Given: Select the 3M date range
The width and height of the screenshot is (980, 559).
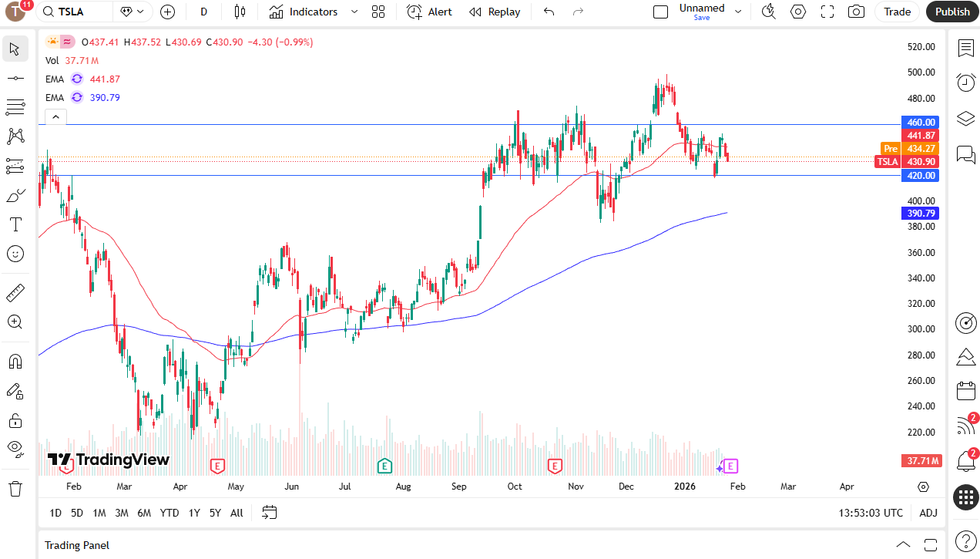Looking at the screenshot, I should pos(122,513).
